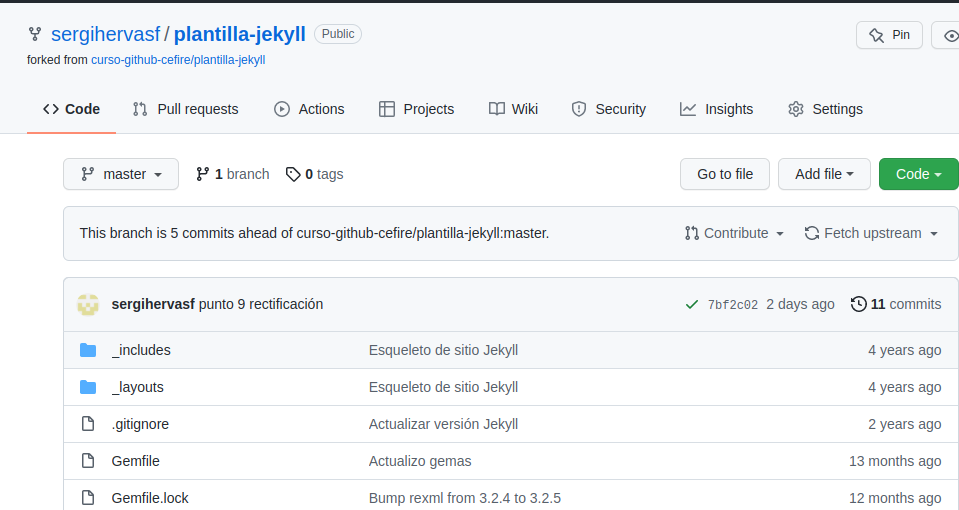Click the watch eye icon button
This screenshot has height=510, width=959.
click(x=948, y=35)
